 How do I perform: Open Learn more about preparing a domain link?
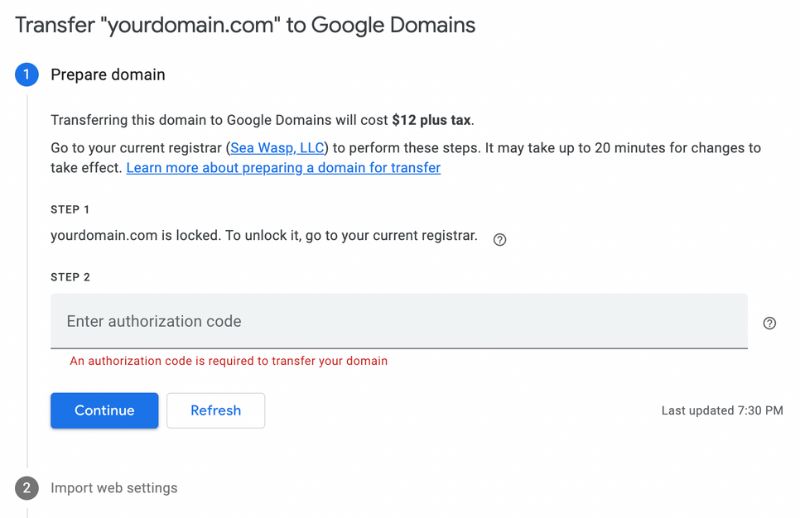pyautogui.click(x=283, y=168)
